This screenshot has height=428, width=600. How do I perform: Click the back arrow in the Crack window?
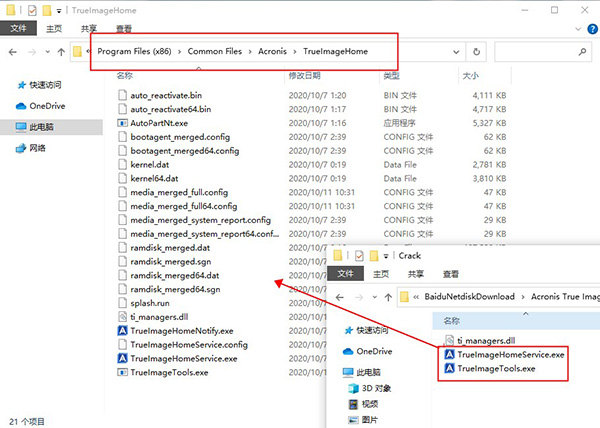342,296
